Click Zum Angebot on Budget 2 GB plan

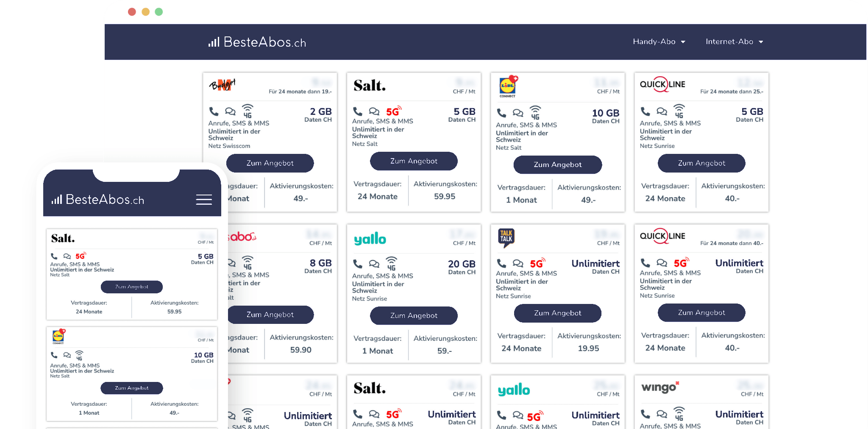pyautogui.click(x=270, y=163)
